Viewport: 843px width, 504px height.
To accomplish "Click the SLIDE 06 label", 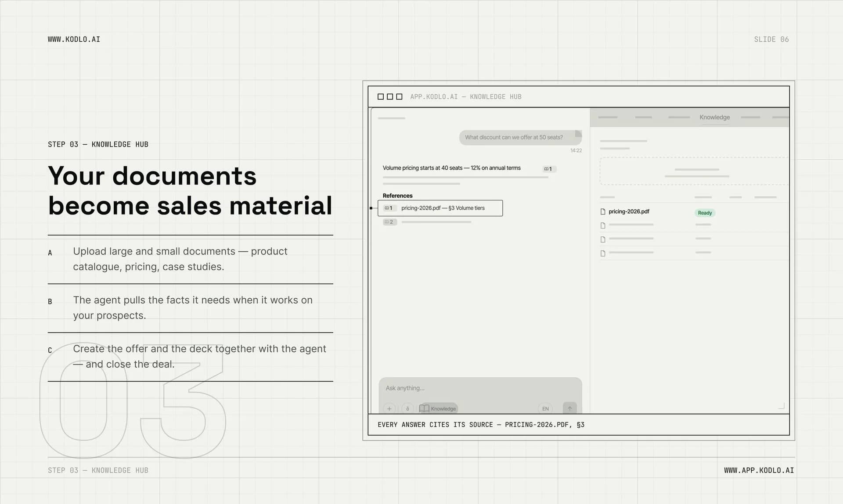I will 771,39.
